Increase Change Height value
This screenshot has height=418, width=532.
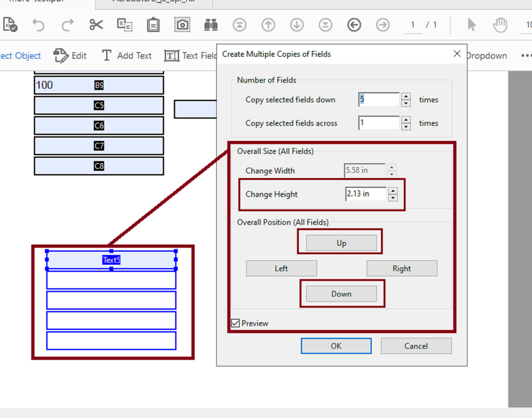click(x=393, y=190)
